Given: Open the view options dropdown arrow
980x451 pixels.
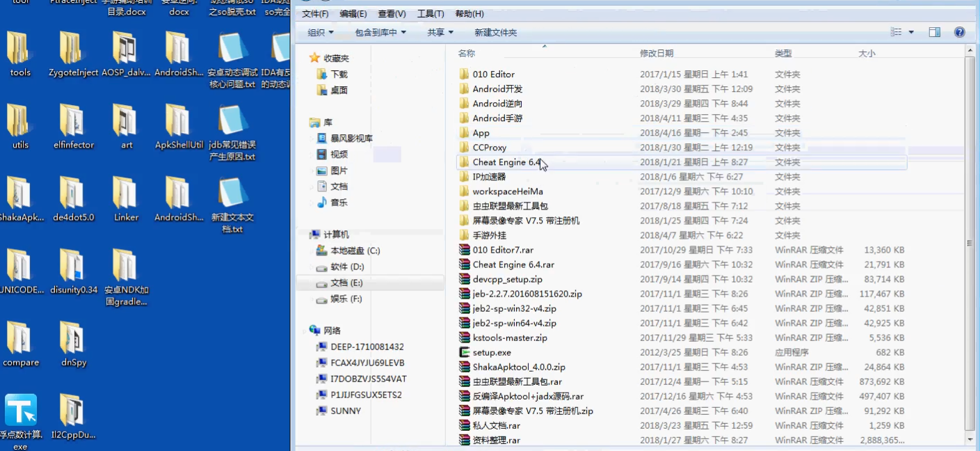Looking at the screenshot, I should coord(911,33).
